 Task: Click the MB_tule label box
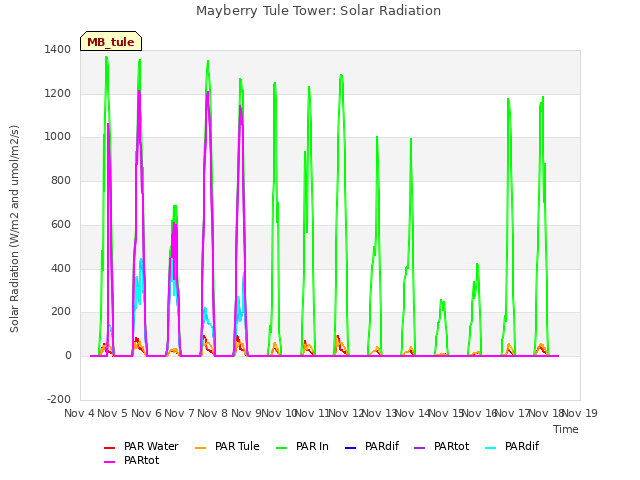click(111, 41)
